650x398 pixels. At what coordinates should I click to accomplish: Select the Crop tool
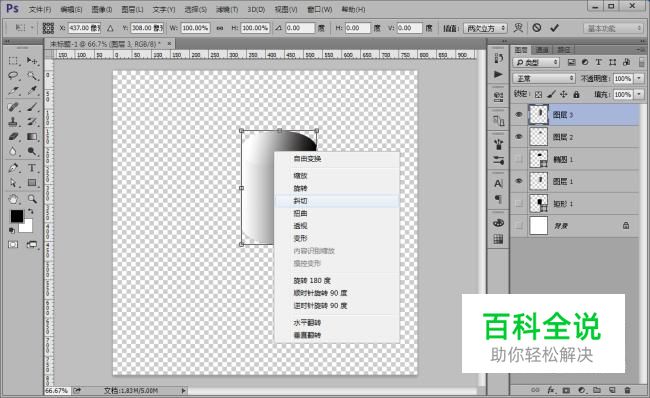(x=13, y=91)
